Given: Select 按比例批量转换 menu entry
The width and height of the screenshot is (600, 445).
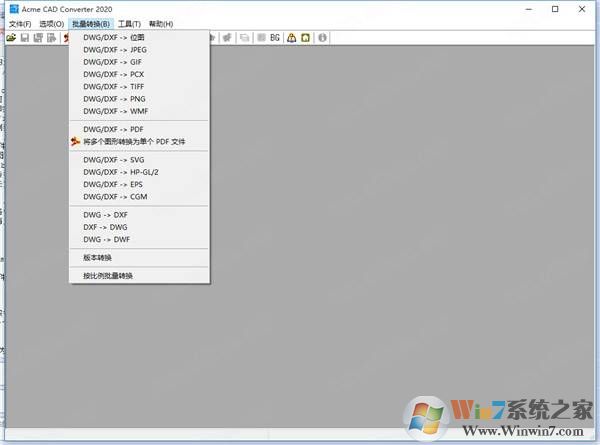Looking at the screenshot, I should [139, 275].
